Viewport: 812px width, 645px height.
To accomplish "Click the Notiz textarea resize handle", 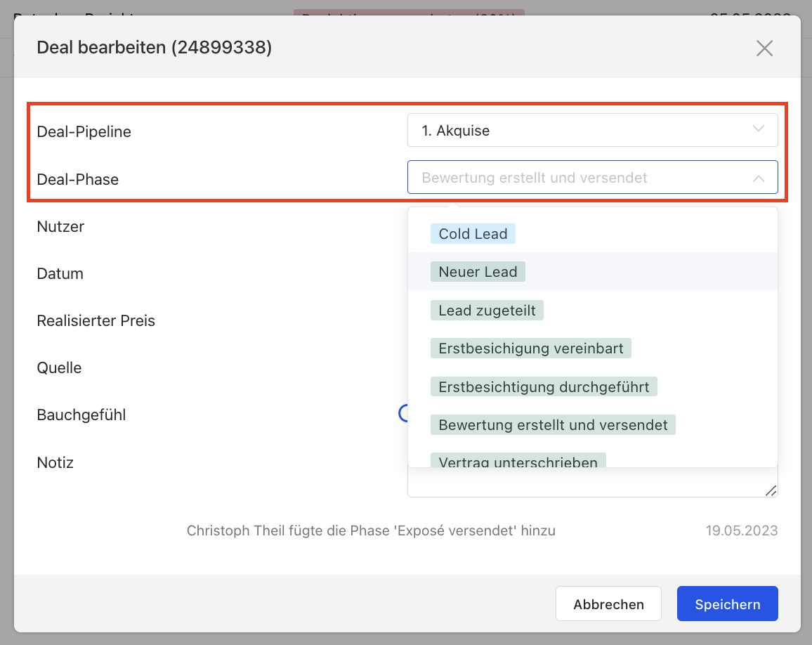I will point(771,490).
